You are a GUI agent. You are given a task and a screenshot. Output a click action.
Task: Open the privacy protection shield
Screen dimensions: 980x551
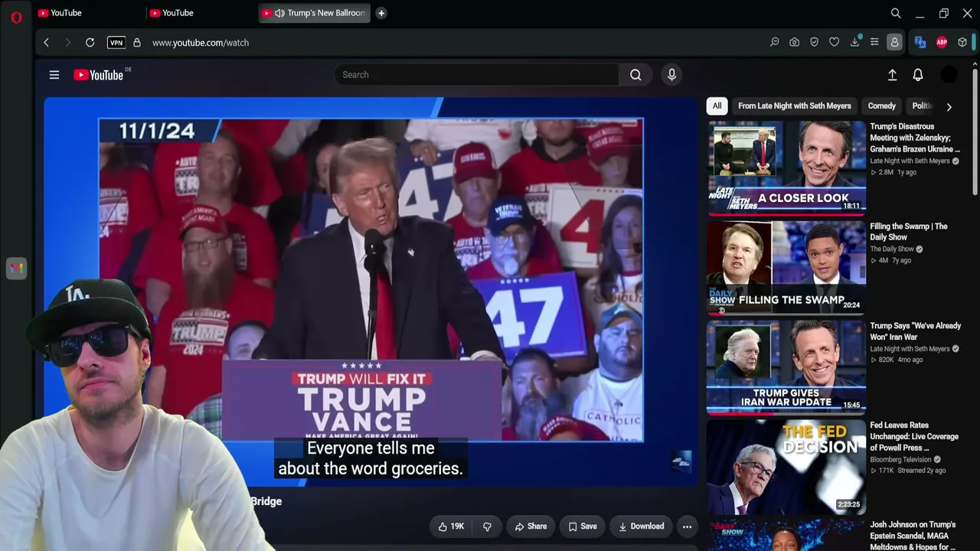tap(815, 43)
